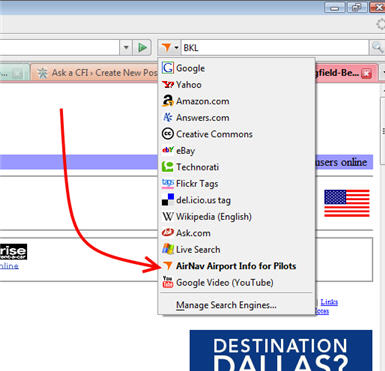This screenshot has width=385, height=371.
Task: Click the green Go arrow button
Action: pyautogui.click(x=142, y=48)
